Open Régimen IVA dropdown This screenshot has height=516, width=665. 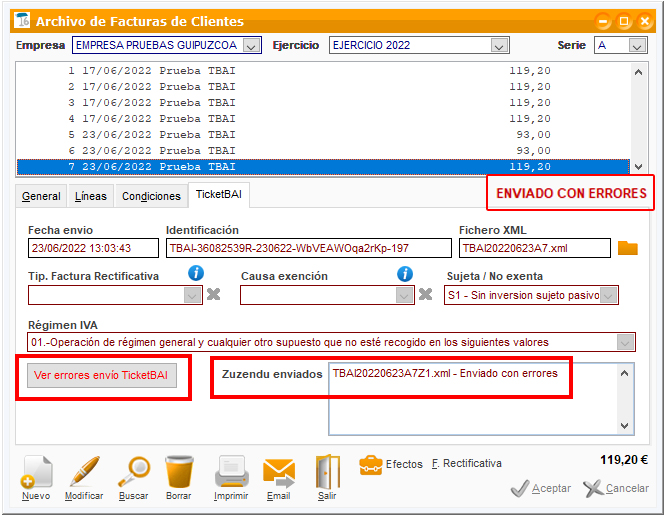625,342
